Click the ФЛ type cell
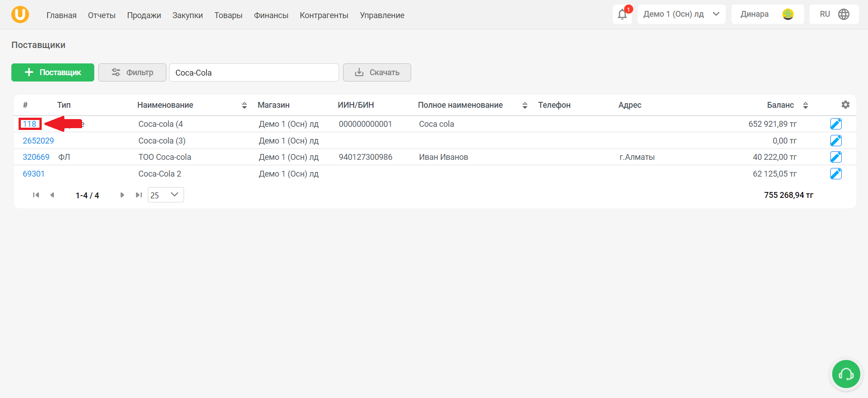The width and height of the screenshot is (868, 398). point(64,157)
